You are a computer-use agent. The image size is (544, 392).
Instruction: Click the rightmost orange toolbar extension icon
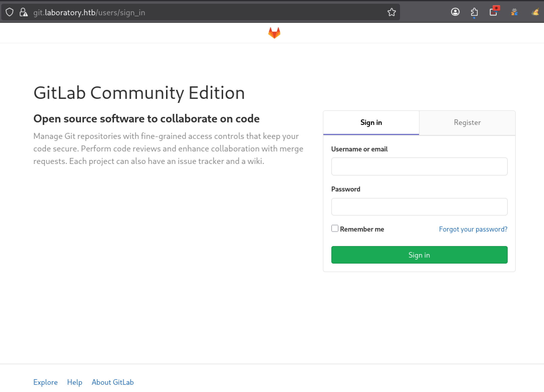tap(535, 12)
